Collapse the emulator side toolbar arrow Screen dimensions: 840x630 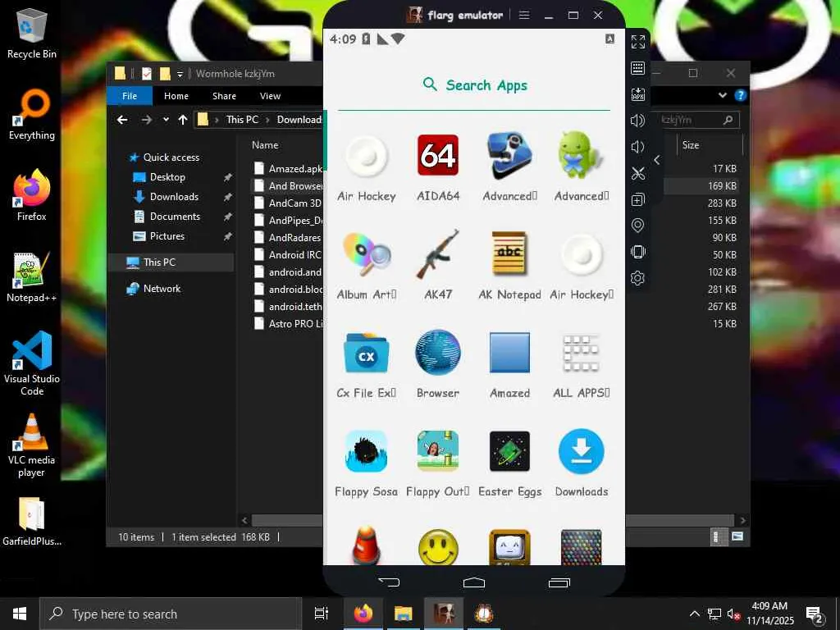point(657,160)
